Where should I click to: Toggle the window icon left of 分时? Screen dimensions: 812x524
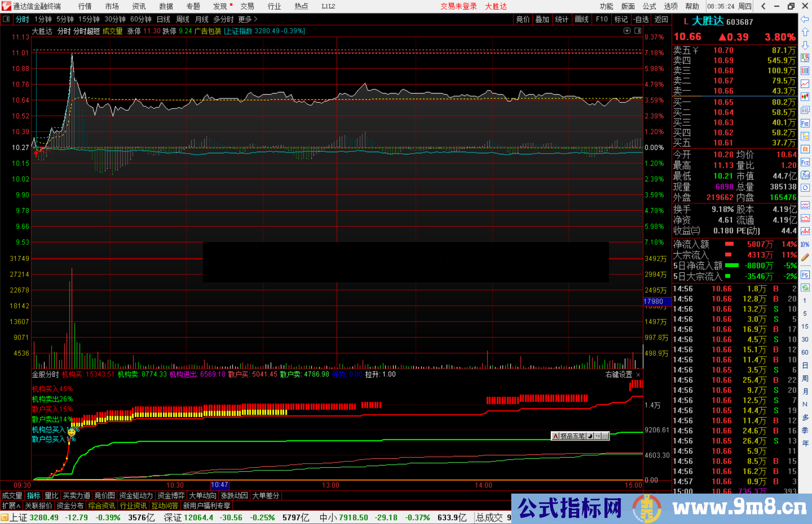coord(6,19)
